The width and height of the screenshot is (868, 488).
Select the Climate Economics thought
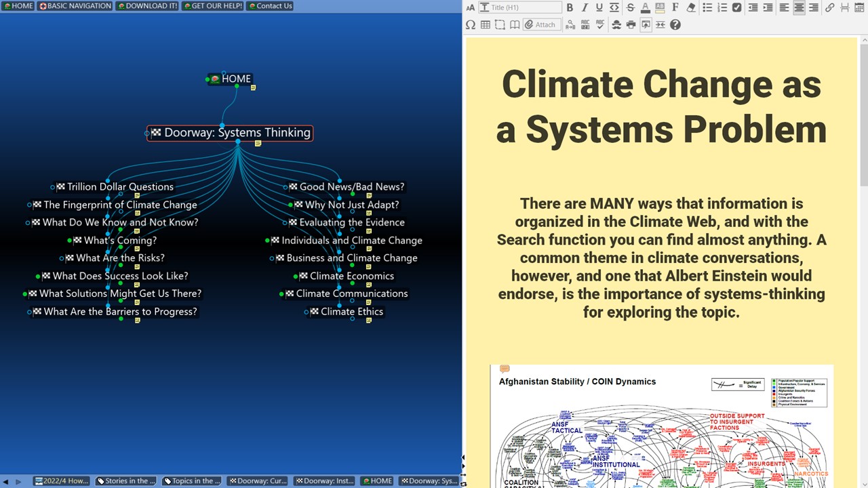point(351,276)
